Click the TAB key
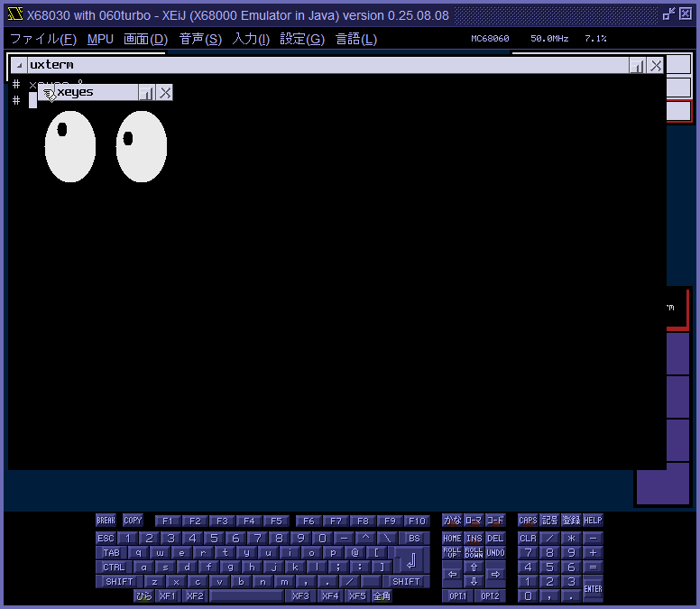This screenshot has width=700, height=609. 111,553
